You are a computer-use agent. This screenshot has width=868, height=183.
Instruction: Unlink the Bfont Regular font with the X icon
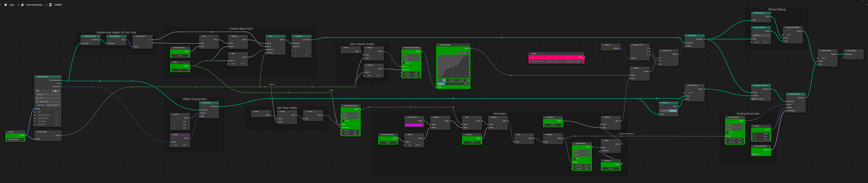tap(59, 91)
